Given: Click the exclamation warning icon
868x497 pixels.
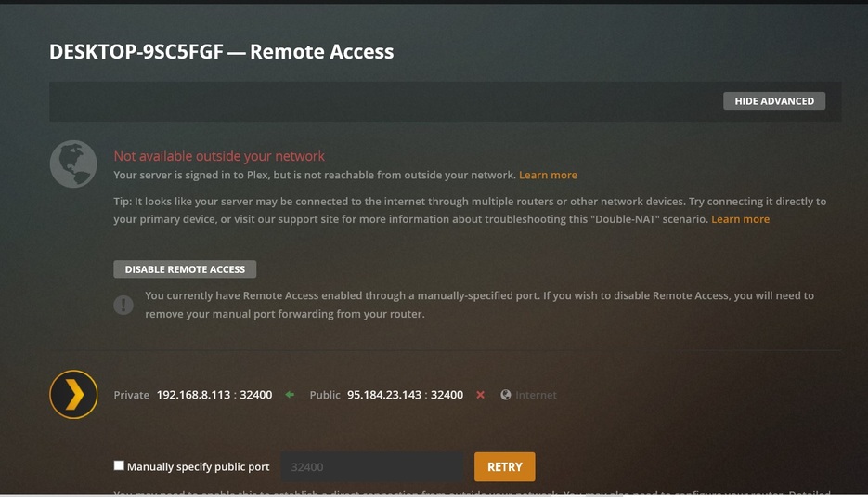Looking at the screenshot, I should [123, 305].
